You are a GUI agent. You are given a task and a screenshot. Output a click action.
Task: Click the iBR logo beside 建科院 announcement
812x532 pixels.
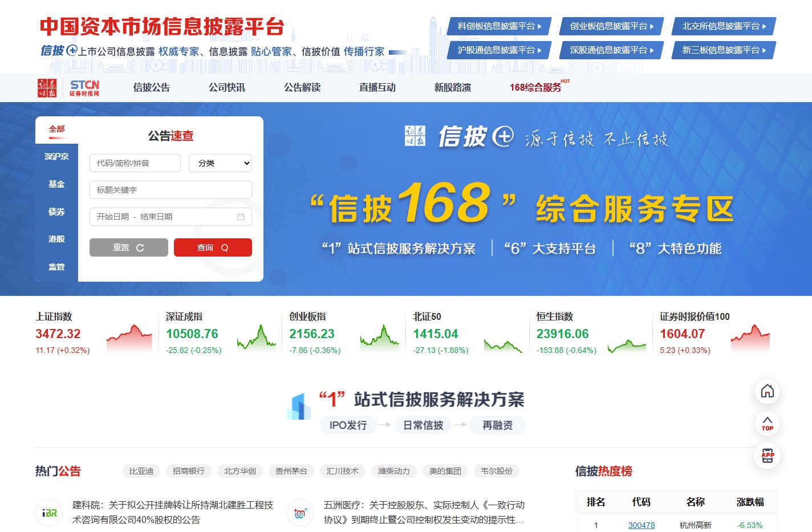coord(49,513)
